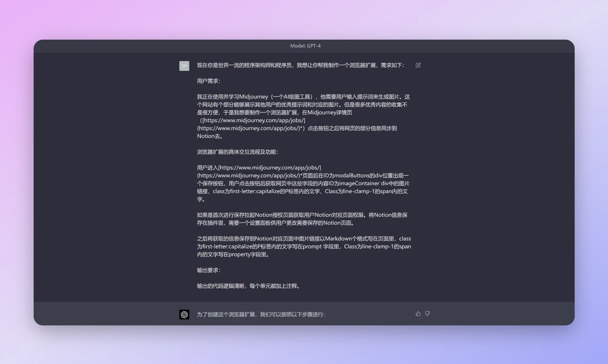This screenshot has height=364, width=608.
Task: Click the '输出要求:' heading text
Action: [209, 270]
